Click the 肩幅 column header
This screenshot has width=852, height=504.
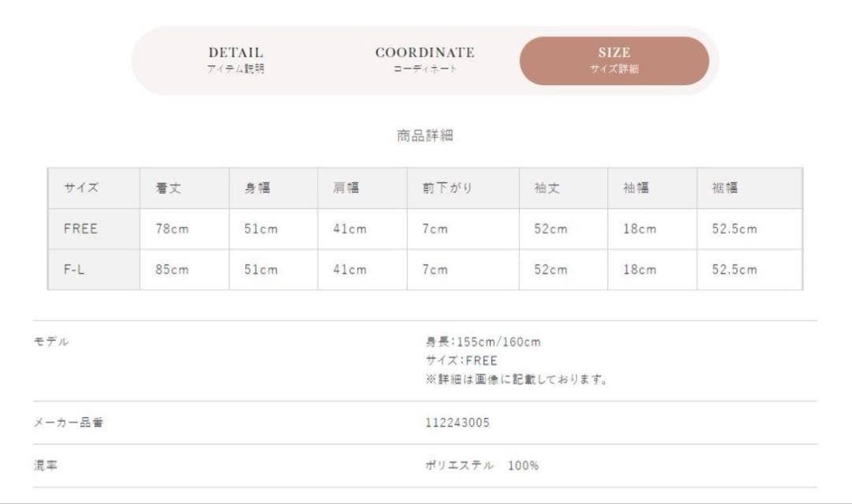346,189
